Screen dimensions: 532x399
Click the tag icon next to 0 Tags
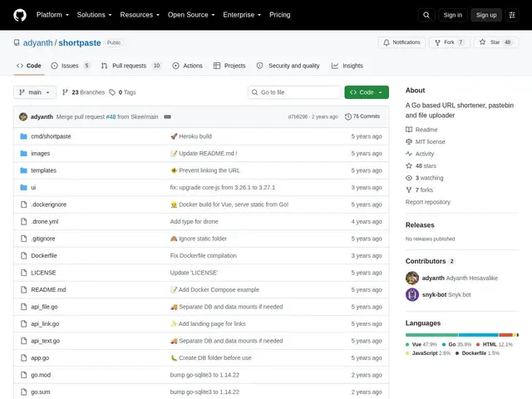click(x=112, y=92)
